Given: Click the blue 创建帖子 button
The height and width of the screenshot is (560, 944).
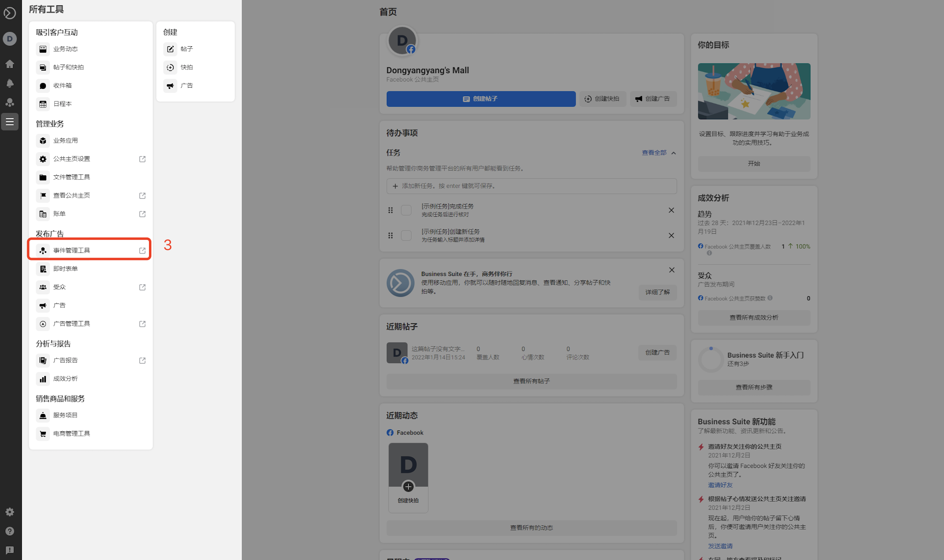Looking at the screenshot, I should tap(481, 99).
